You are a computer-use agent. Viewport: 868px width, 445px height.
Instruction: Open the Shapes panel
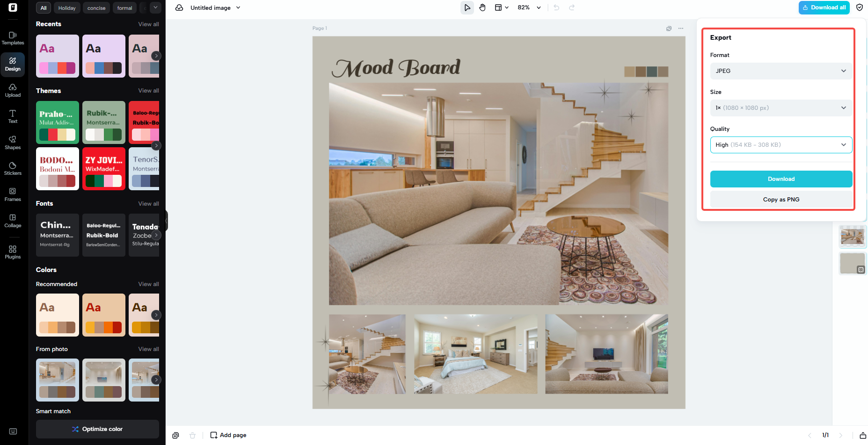pos(13,143)
